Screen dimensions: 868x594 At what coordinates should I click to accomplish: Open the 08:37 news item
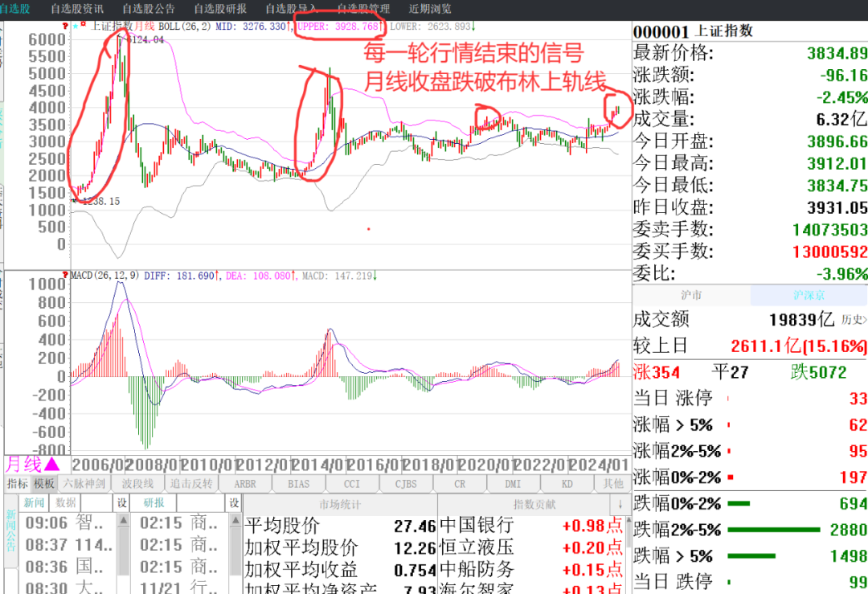69,545
